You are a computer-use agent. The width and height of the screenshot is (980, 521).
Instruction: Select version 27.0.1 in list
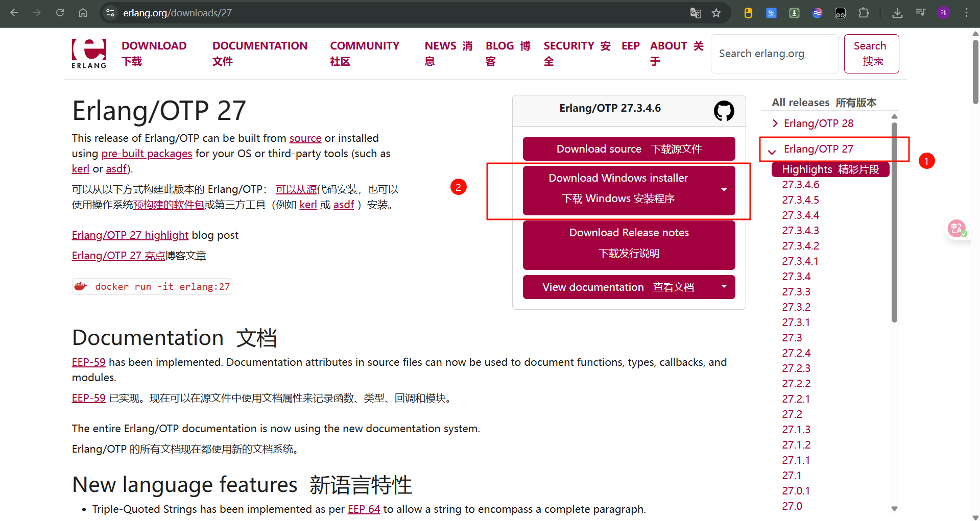click(x=796, y=491)
